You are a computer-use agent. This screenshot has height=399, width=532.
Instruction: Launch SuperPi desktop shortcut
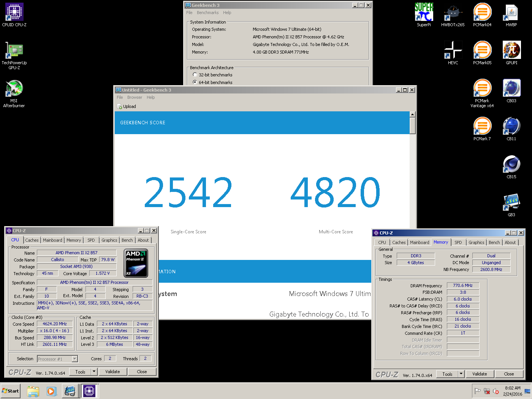coord(424,15)
